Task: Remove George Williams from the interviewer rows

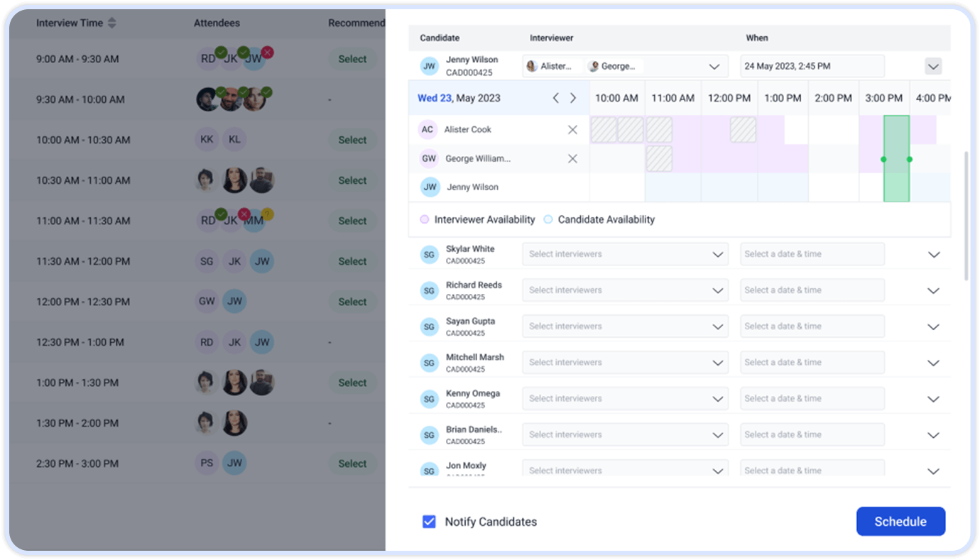Action: [572, 159]
